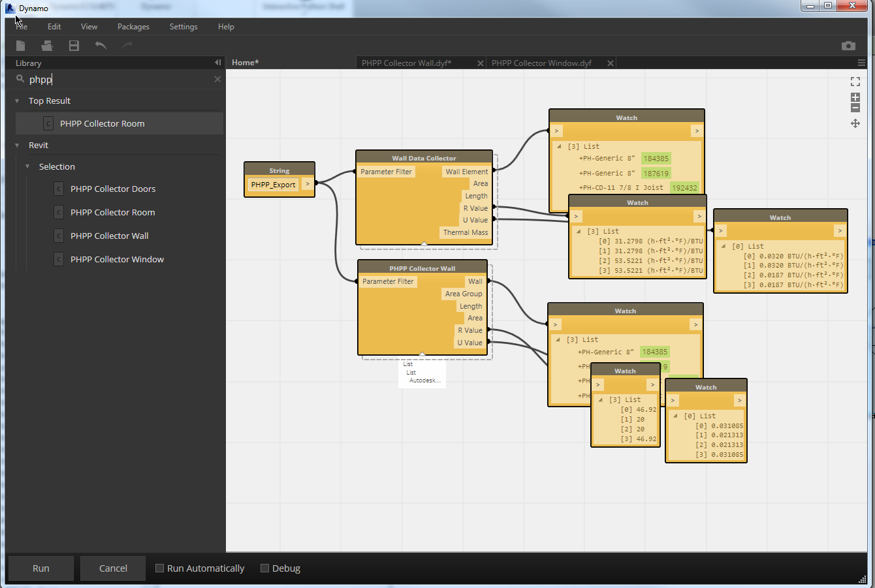Open the View menu
875x588 pixels.
(x=89, y=27)
